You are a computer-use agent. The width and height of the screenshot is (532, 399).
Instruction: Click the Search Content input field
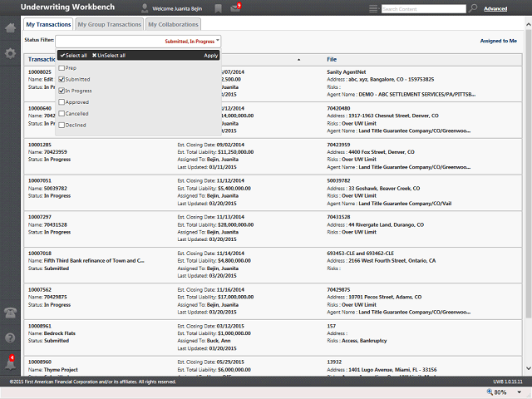click(424, 9)
